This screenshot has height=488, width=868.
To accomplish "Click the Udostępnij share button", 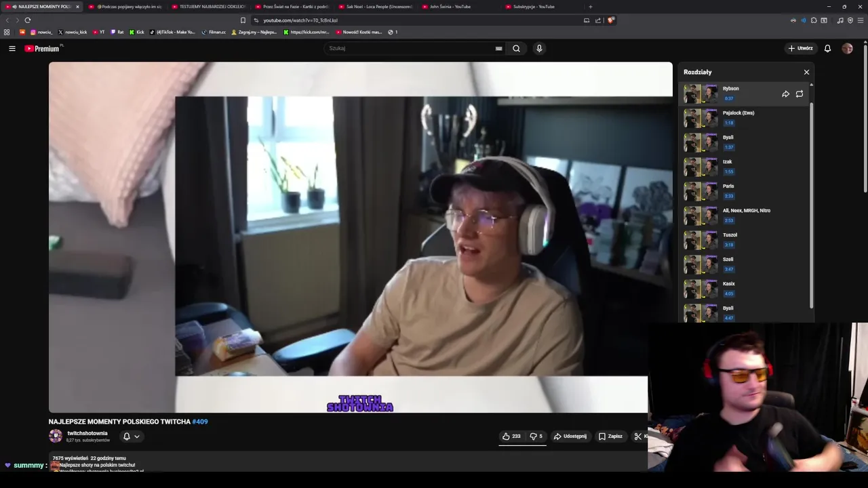I will [570, 436].
